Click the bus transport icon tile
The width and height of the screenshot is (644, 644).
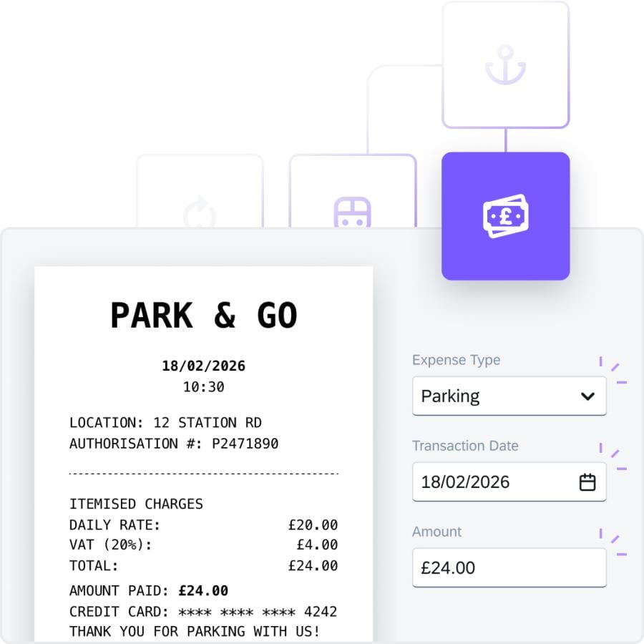[352, 212]
